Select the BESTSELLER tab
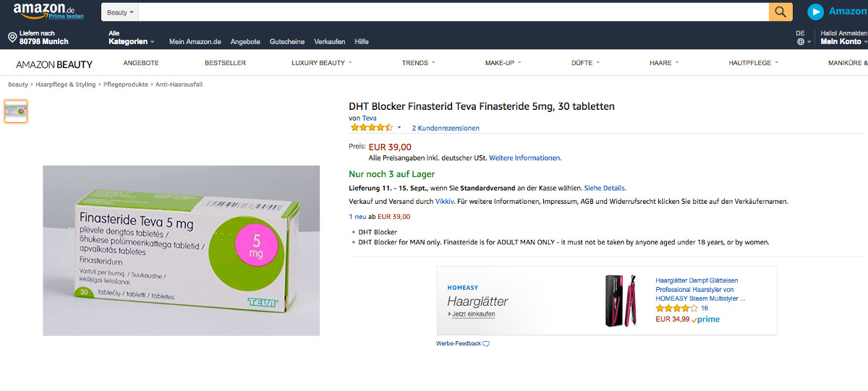This screenshot has width=868, height=391. (x=225, y=63)
